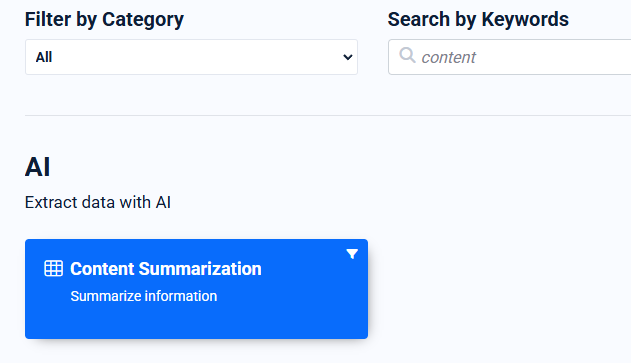The width and height of the screenshot is (631, 363).
Task: Click the 'AI' section heading
Action: pos(37,167)
